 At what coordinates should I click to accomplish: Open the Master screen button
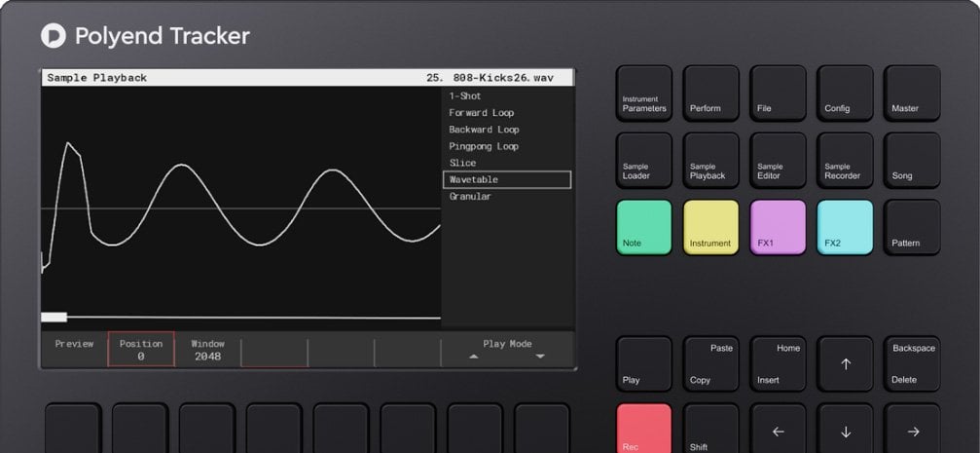(912, 94)
